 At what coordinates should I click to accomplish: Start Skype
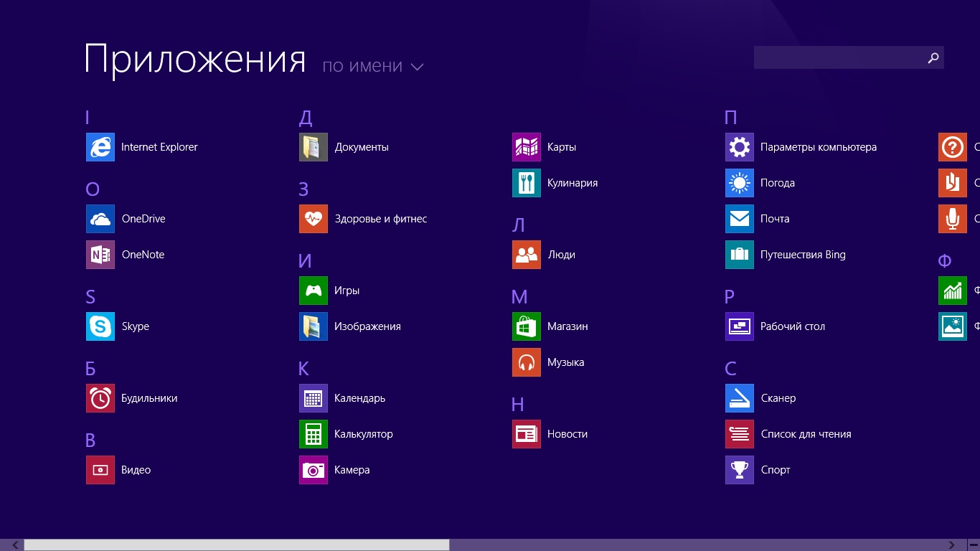click(x=118, y=326)
